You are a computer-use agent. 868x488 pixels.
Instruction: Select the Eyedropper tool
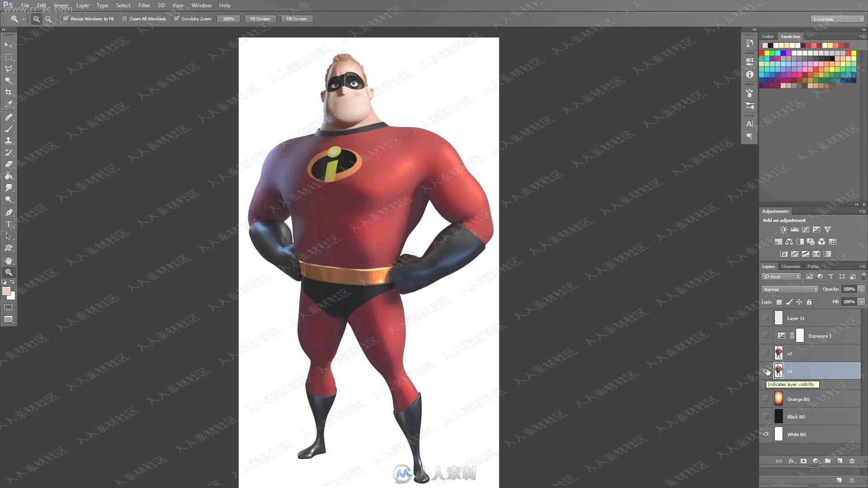click(9, 104)
